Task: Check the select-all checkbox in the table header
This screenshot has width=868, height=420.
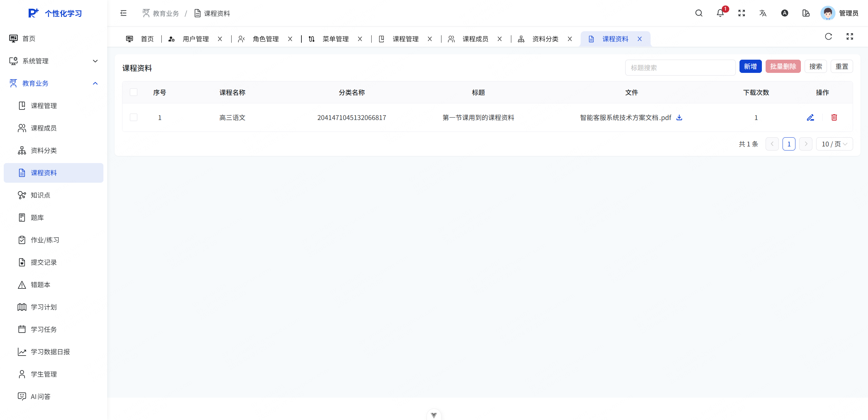Action: 134,92
